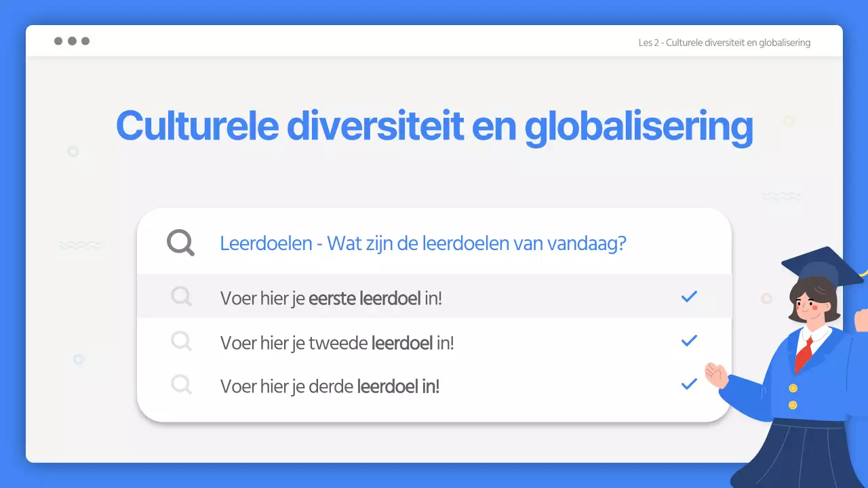Collapse the eerste leerdoel suggestion row

coord(331,296)
